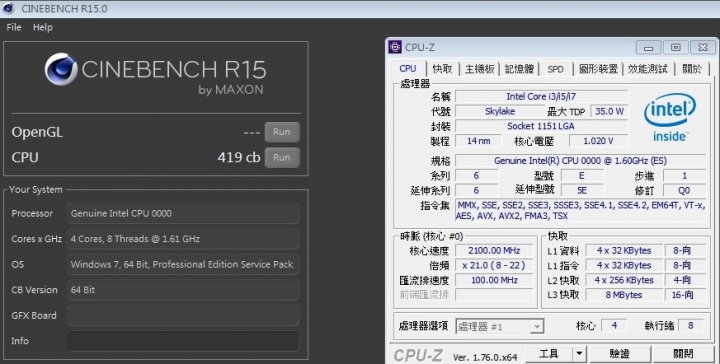Image resolution: width=720 pixels, height=364 pixels.
Task: Click the specification 'Genuine Intel(R) CPU 0000 @ 1.60GHz (ES)'
Action: (x=580, y=161)
